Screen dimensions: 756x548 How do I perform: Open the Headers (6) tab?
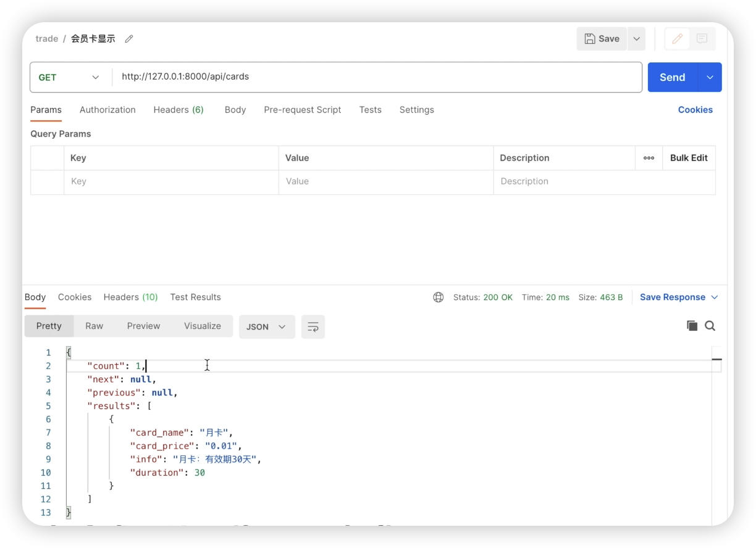[178, 110]
